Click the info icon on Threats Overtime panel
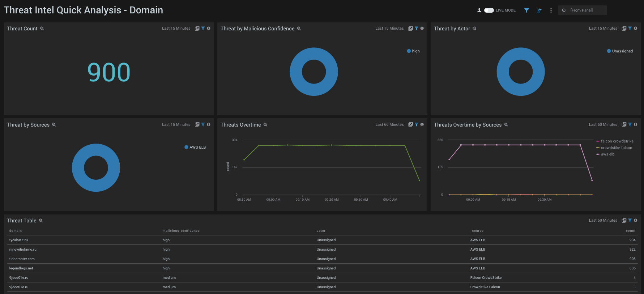644x294 pixels. pyautogui.click(x=422, y=124)
